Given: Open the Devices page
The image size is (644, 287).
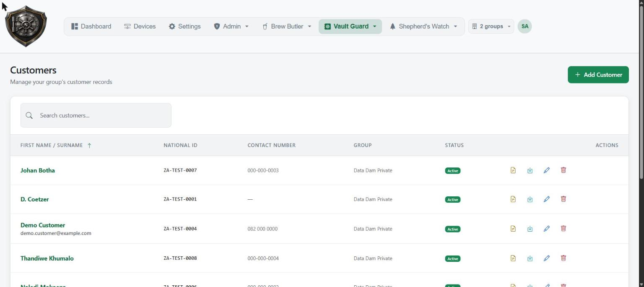Looking at the screenshot, I should tap(140, 26).
